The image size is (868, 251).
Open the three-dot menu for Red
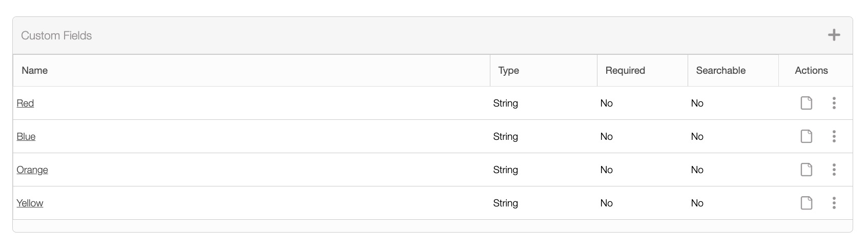(x=834, y=103)
